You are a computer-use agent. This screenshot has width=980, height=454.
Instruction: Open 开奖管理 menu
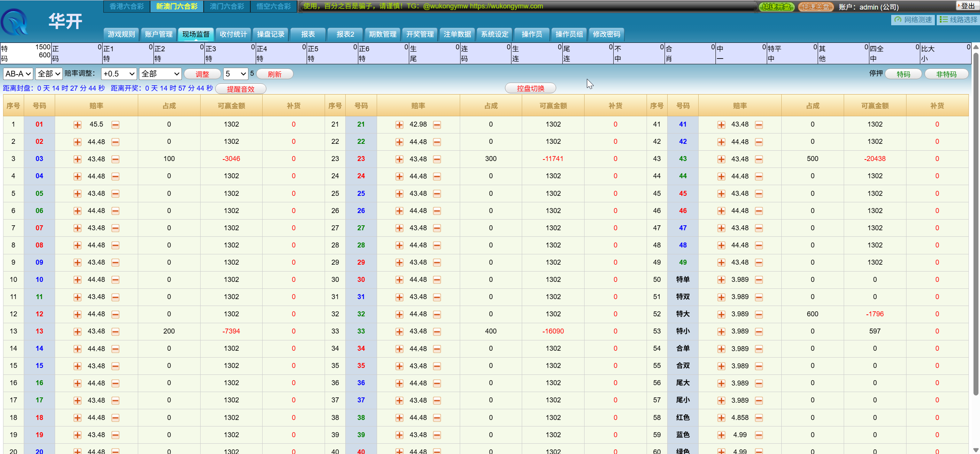pyautogui.click(x=420, y=34)
